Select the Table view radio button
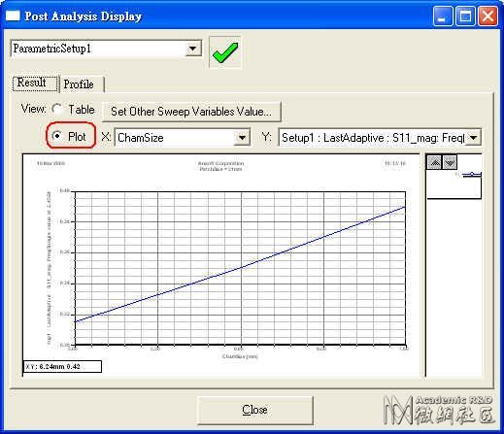504x434 pixels. 57,110
